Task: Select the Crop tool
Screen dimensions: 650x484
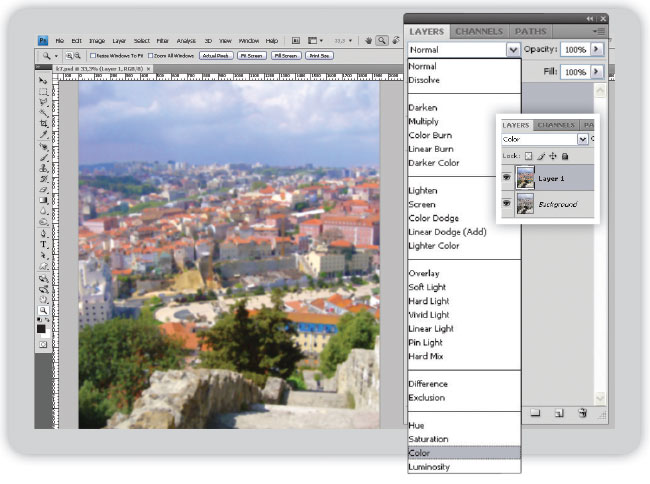Action: [x=43, y=124]
